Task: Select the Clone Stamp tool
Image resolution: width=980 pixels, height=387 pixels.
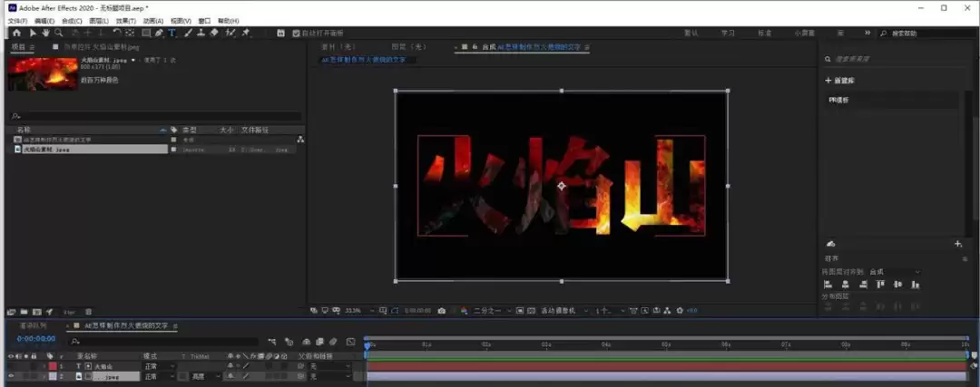Action: [201, 34]
